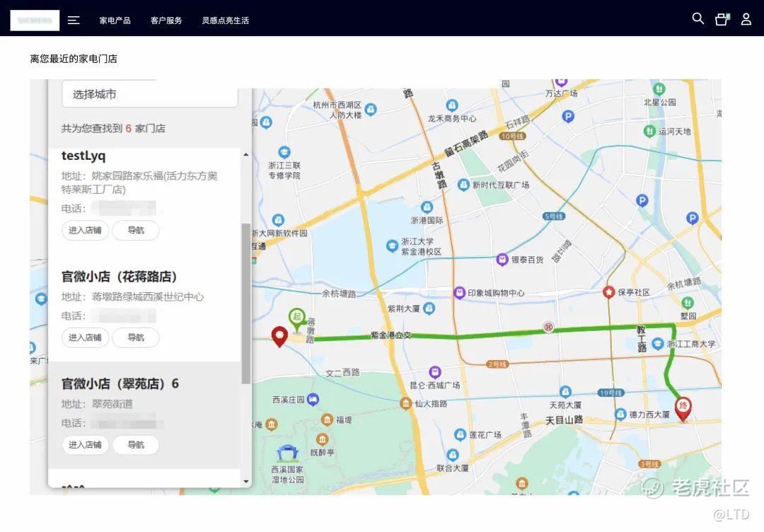Click 导航 for 花蒋路店
764x532 pixels.
pyautogui.click(x=135, y=337)
